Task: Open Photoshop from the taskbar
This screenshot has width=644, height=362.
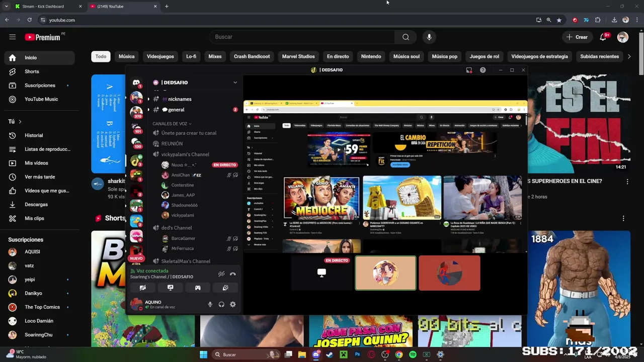Action: tap(357, 354)
